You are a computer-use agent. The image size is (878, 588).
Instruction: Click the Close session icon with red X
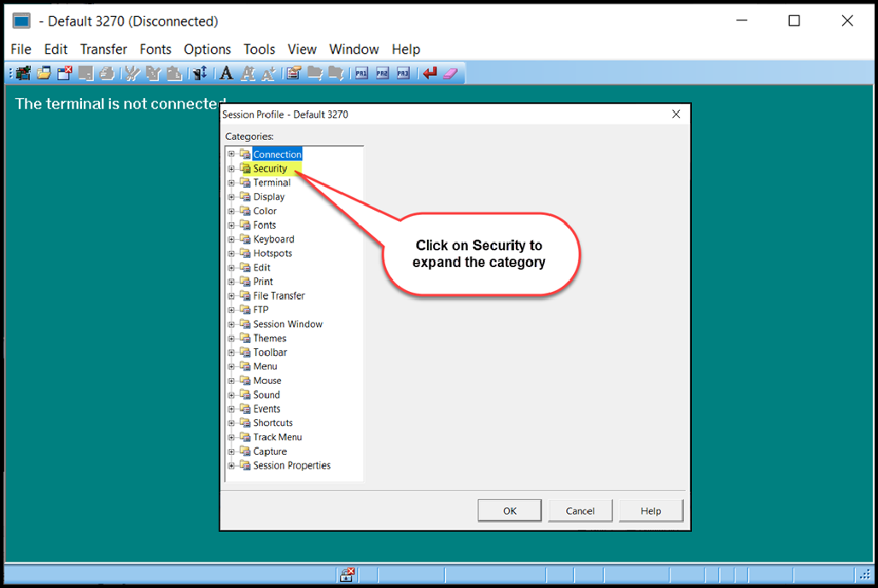pos(64,73)
